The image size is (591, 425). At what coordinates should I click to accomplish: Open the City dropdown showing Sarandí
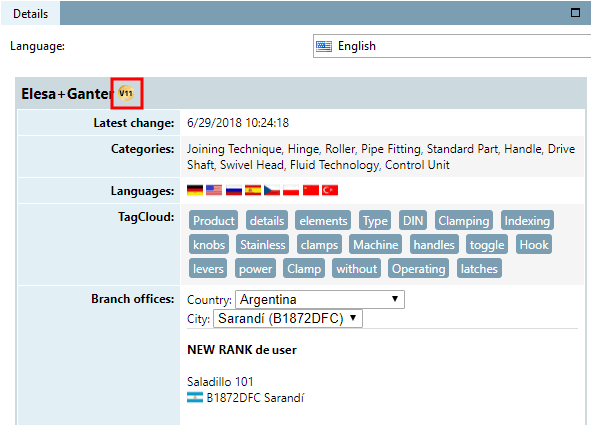pyautogui.click(x=288, y=319)
